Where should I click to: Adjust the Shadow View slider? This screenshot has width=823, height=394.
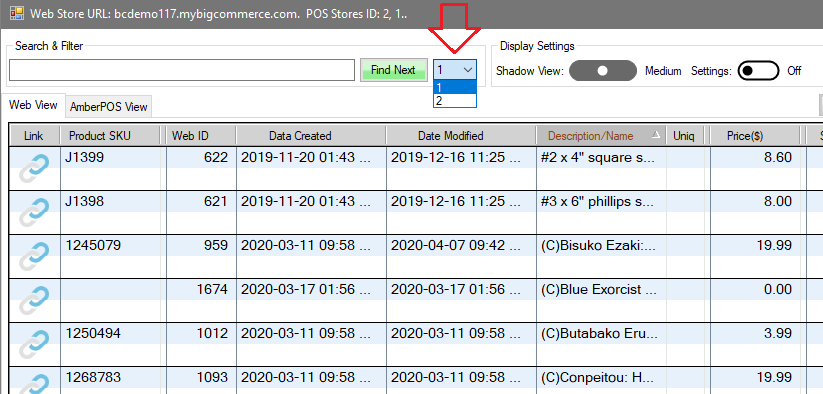(603, 70)
